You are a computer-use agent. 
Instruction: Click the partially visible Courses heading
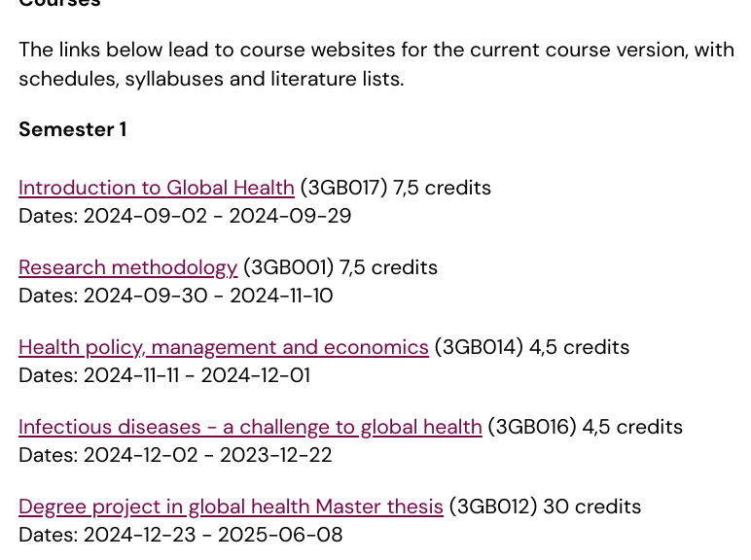pyautogui.click(x=59, y=4)
